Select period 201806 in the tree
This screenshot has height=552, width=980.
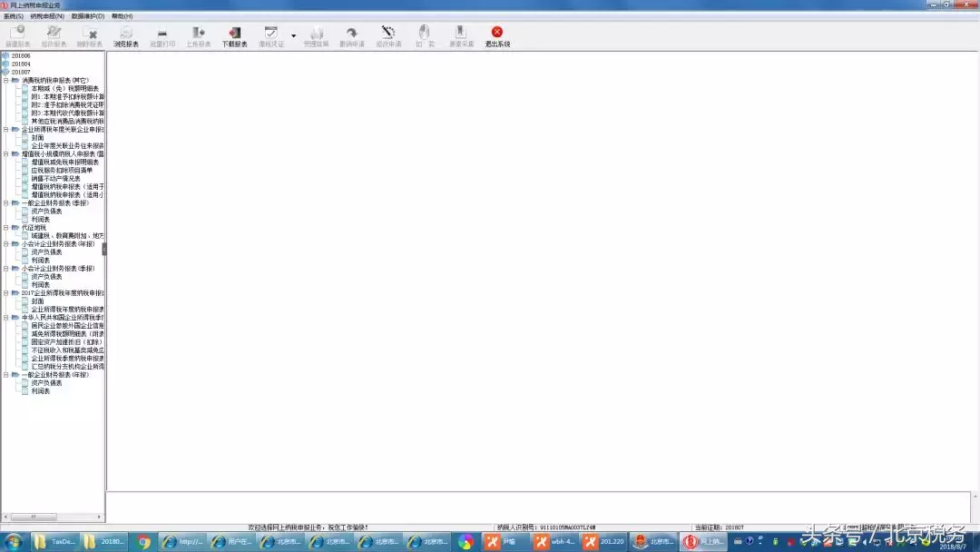21,55
